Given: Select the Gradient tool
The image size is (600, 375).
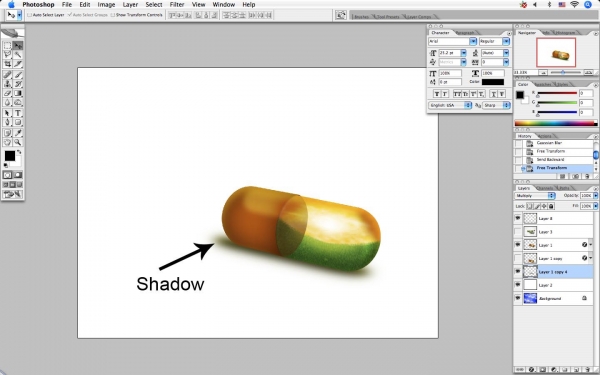Looking at the screenshot, I should click(x=18, y=93).
